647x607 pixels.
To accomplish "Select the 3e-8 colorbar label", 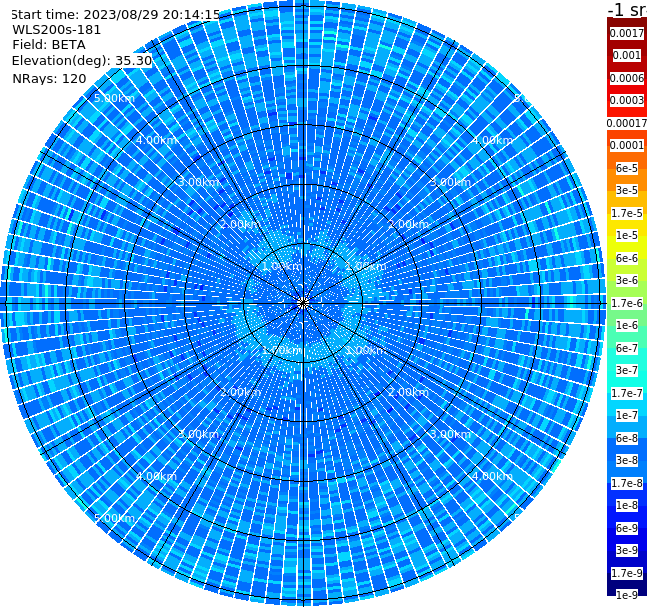I will 627,460.
